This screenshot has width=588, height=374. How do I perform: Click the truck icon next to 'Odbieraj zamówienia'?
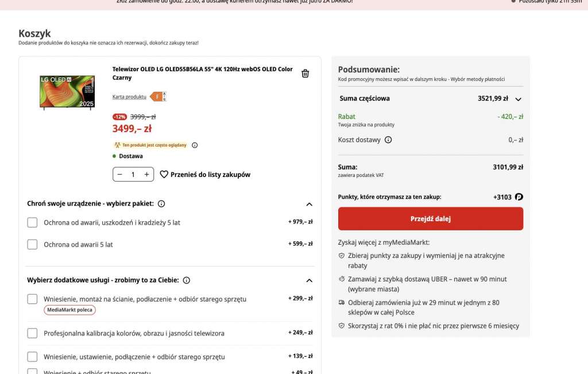point(341,303)
